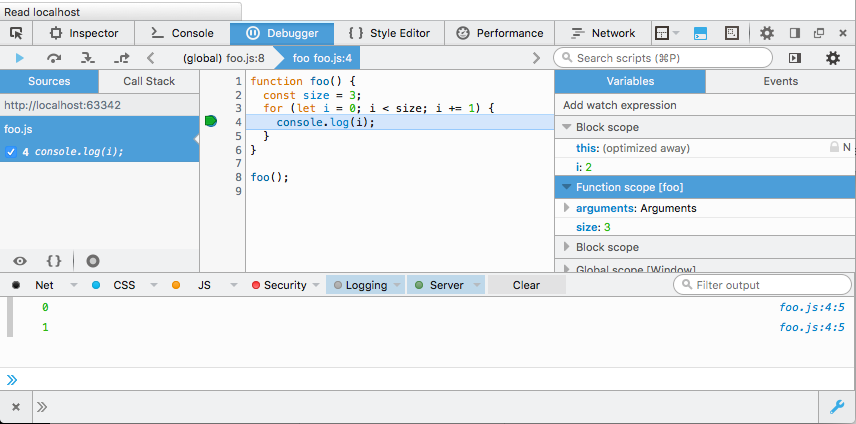This screenshot has width=856, height=424.
Task: Open toolbox options gear icon
Action: pyautogui.click(x=766, y=33)
